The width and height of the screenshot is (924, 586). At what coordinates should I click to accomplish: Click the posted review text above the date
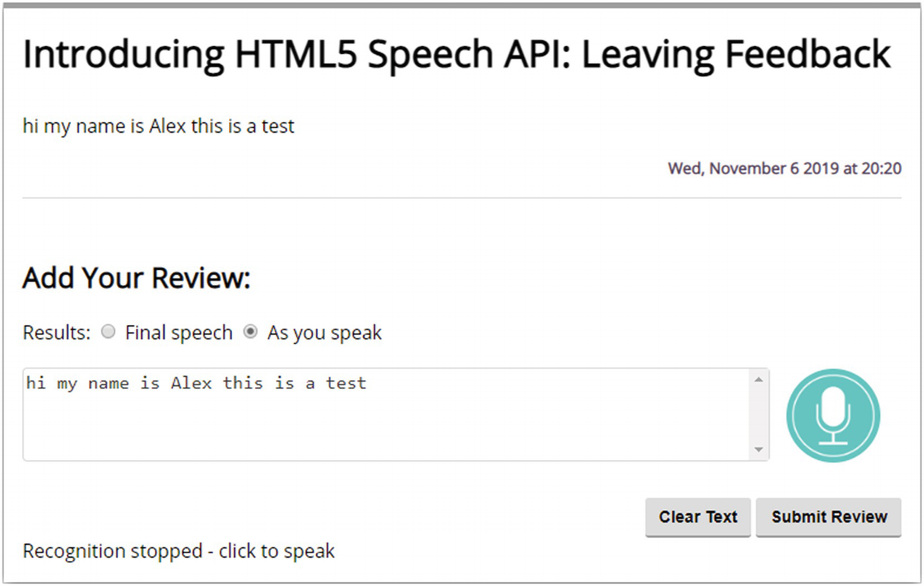pyautogui.click(x=159, y=126)
